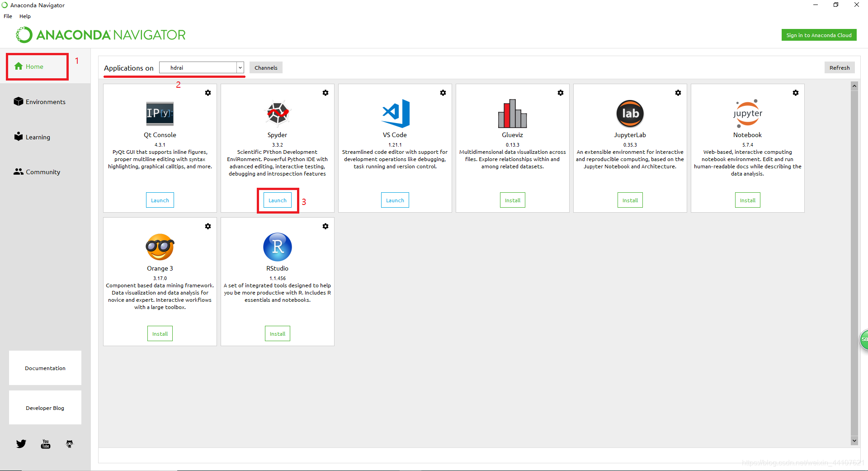868x471 pixels.
Task: Open settings gear for RStudio
Action: coord(325,226)
